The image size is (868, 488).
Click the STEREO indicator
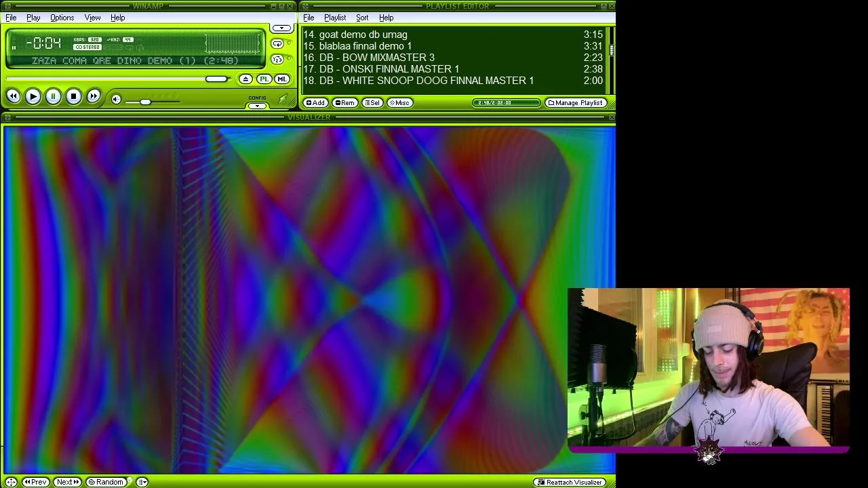(87, 47)
